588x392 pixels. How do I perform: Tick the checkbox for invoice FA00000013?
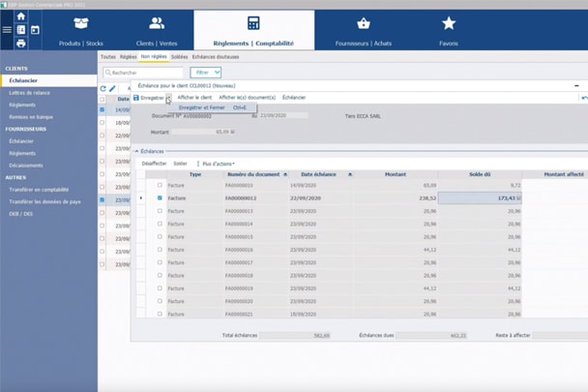[160, 211]
